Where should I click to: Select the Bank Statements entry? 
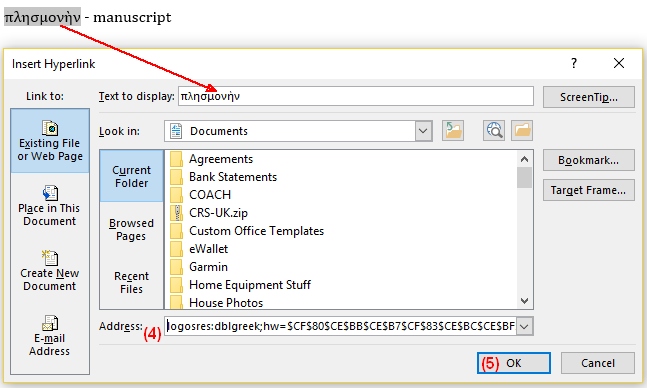[233, 177]
